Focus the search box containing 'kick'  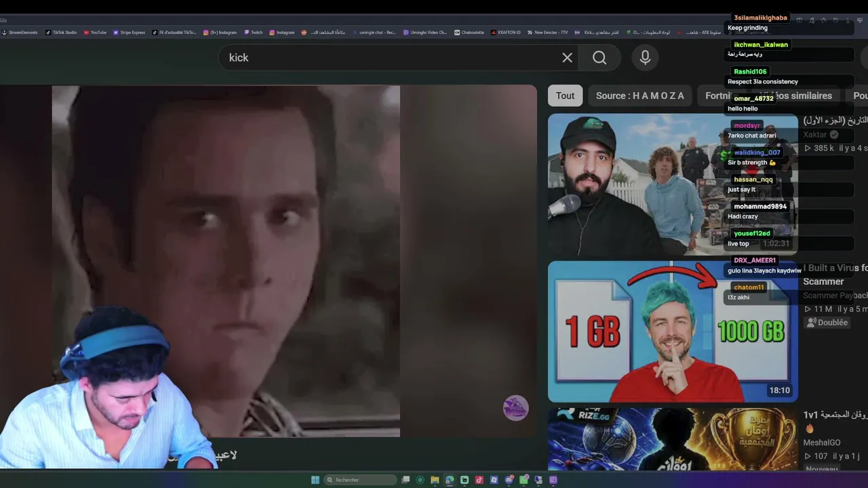397,58
